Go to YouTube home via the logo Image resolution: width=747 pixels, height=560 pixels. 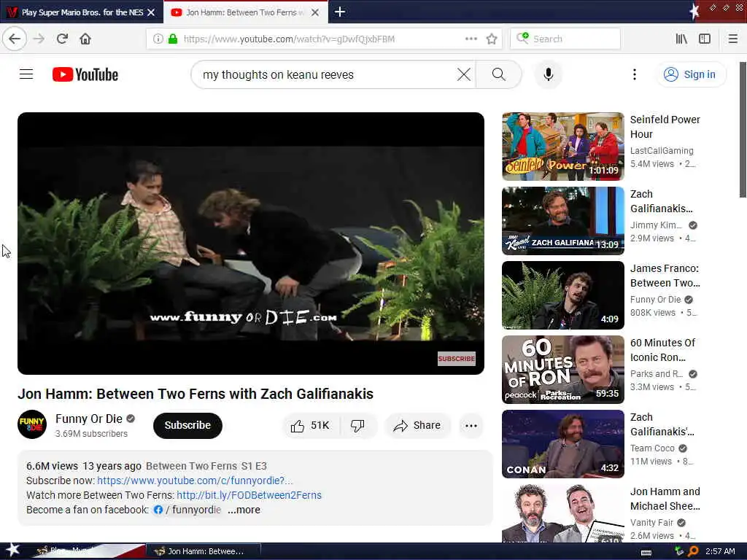point(85,74)
